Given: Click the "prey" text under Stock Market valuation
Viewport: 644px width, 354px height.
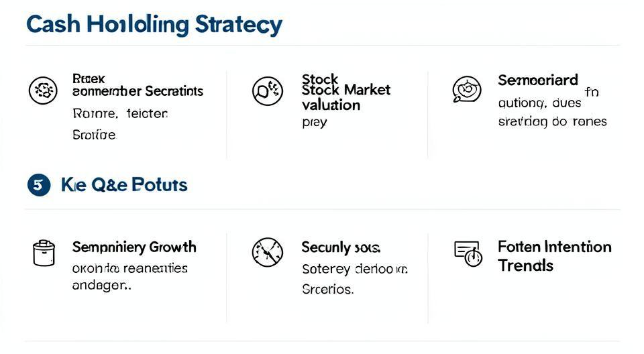Looking at the screenshot, I should 314,123.
